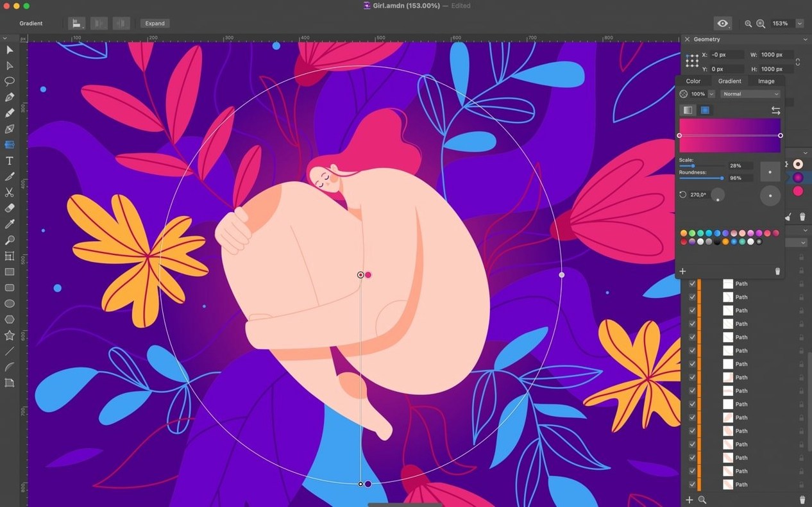The height and width of the screenshot is (507, 812).
Task: Activate the magnifier Zoom tool in toolbox
Action: tap(10, 240)
